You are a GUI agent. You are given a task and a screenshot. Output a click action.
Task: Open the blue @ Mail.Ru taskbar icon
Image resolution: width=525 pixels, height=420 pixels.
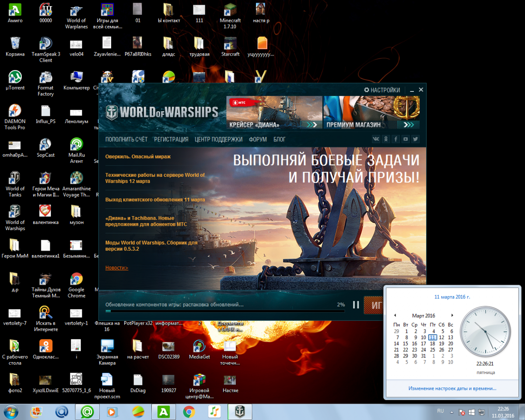tap(62, 412)
